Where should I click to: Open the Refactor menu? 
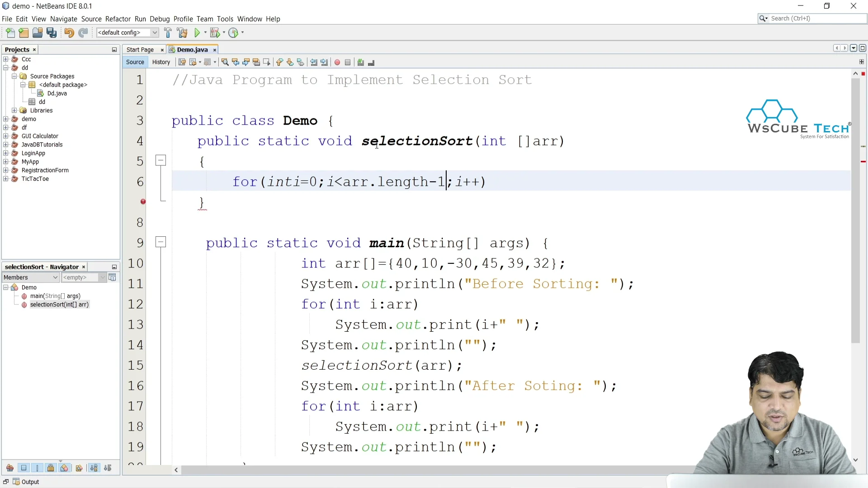point(118,19)
